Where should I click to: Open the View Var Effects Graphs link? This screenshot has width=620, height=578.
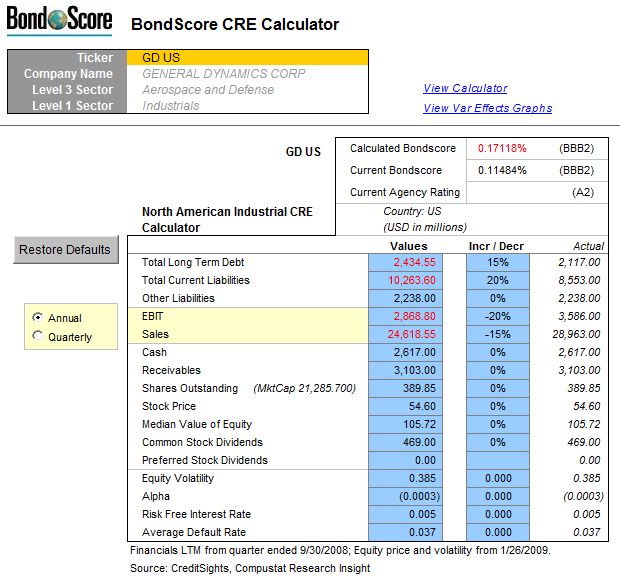488,108
